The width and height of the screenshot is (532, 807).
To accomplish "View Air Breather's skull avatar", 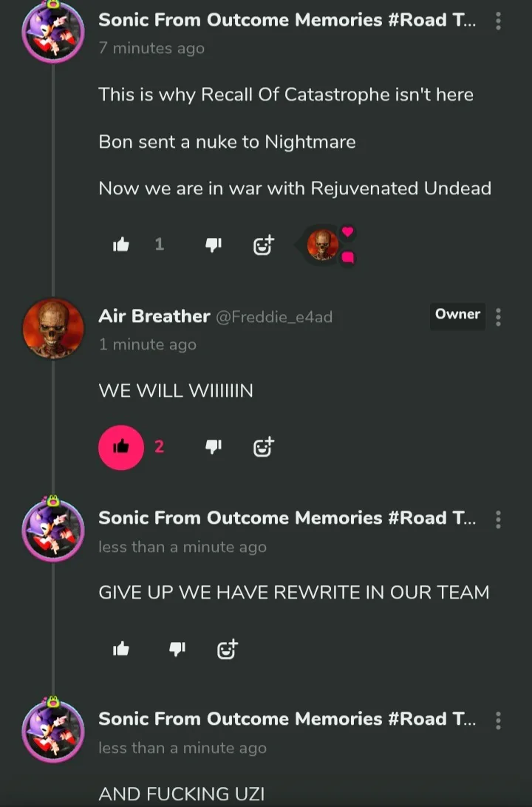I will [x=53, y=328].
